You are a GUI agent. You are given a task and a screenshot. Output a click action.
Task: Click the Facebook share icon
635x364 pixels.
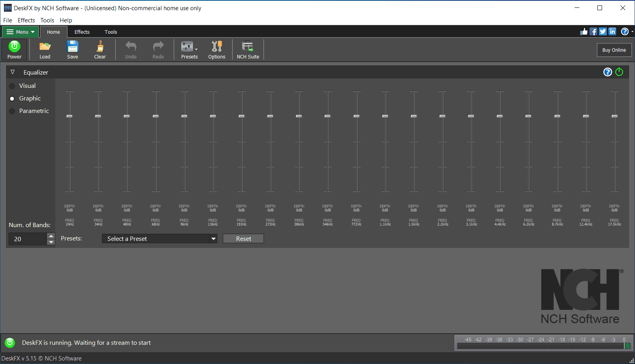coord(593,32)
